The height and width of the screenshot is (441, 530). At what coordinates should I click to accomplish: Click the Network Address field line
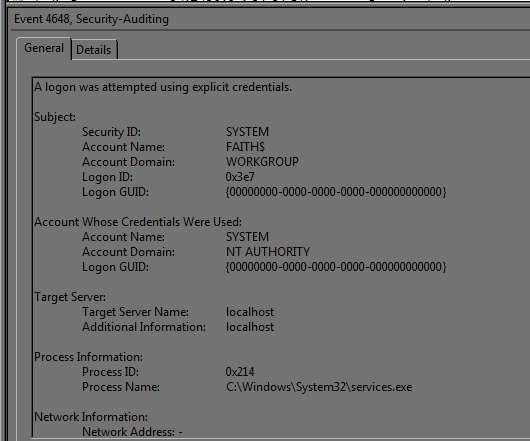(132, 432)
